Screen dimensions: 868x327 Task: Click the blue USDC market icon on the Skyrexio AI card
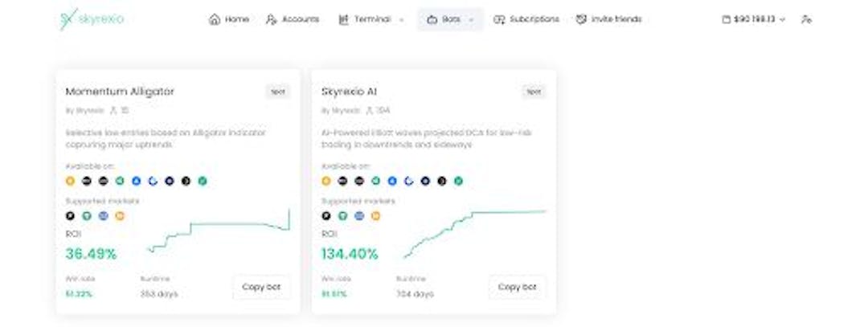coord(359,216)
